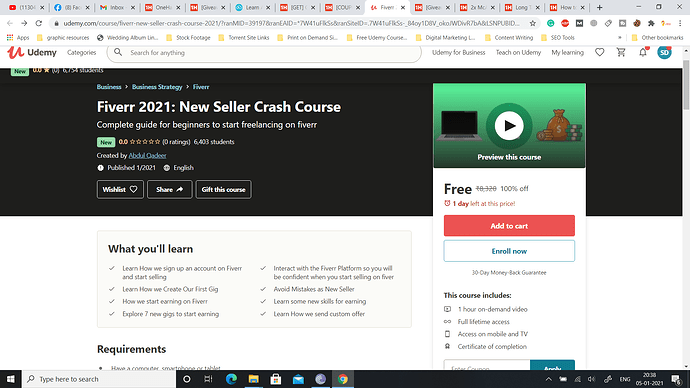The image size is (690, 388).
Task: Open the notifications bell
Action: point(643,52)
